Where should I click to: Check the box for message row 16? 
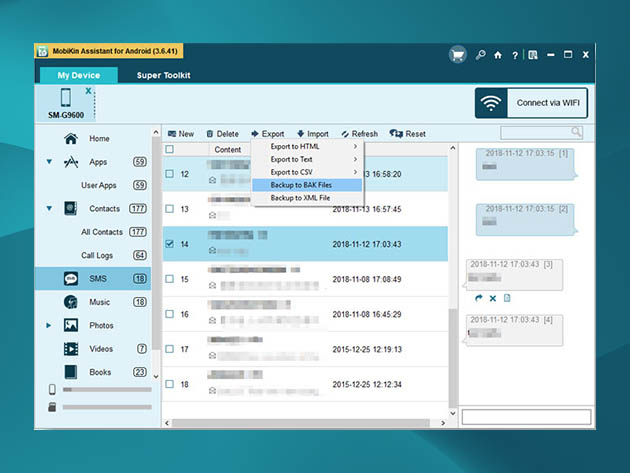coord(170,313)
